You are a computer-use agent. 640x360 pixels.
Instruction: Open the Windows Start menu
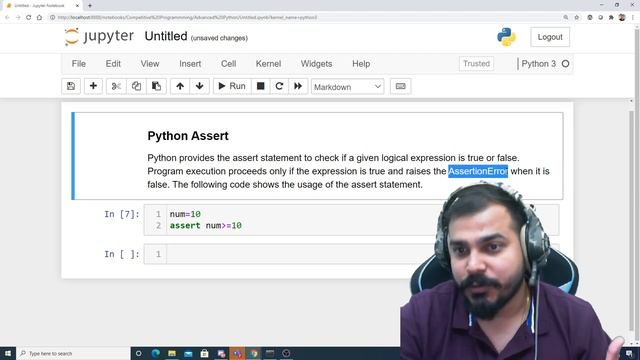pyautogui.click(x=8, y=353)
